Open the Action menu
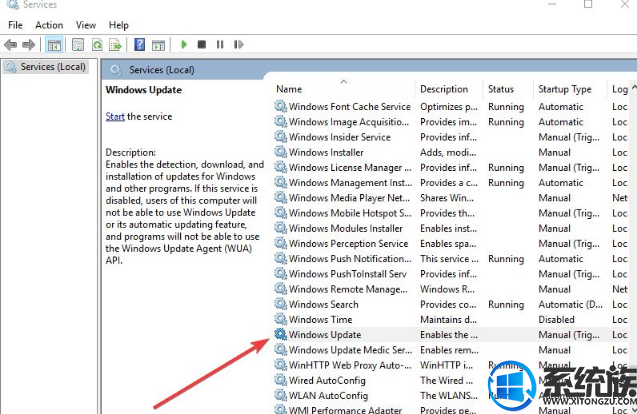 [49, 25]
